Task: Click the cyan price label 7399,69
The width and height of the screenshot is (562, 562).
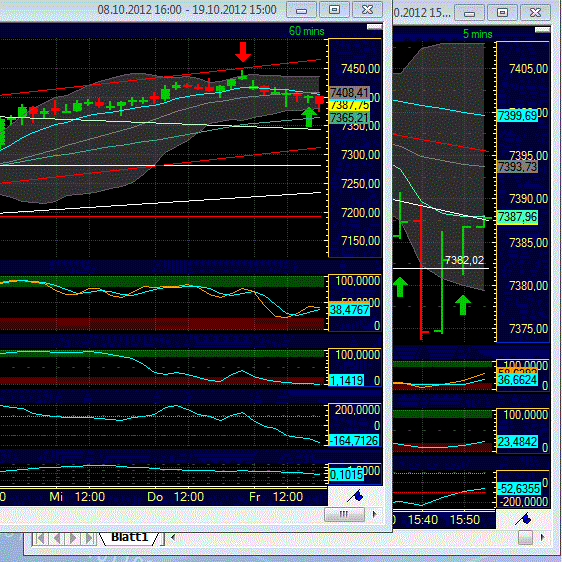Action: (x=517, y=116)
